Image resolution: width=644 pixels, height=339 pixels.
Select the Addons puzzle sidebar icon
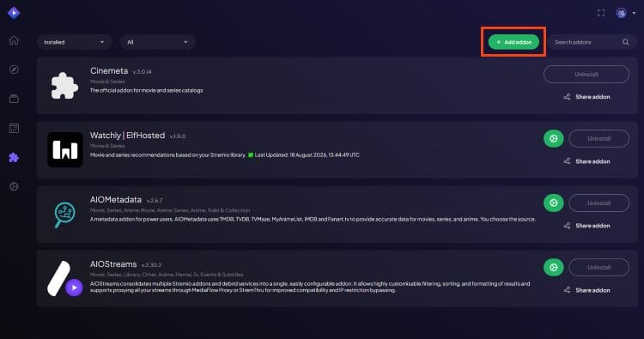[x=14, y=157]
